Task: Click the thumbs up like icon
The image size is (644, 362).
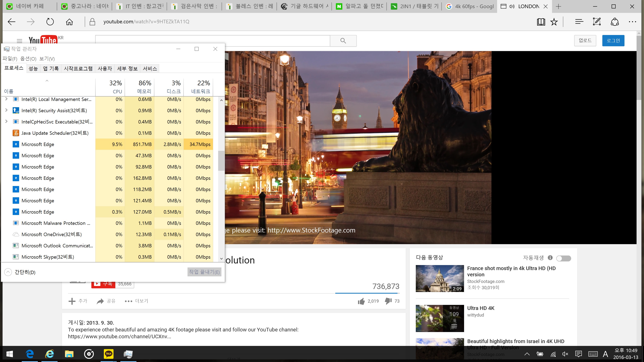Action: pyautogui.click(x=361, y=301)
